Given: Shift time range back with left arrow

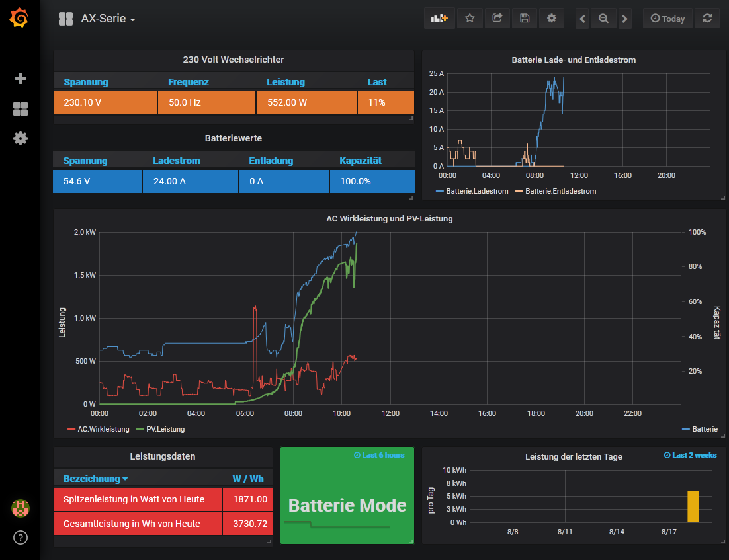Looking at the screenshot, I should pyautogui.click(x=582, y=19).
